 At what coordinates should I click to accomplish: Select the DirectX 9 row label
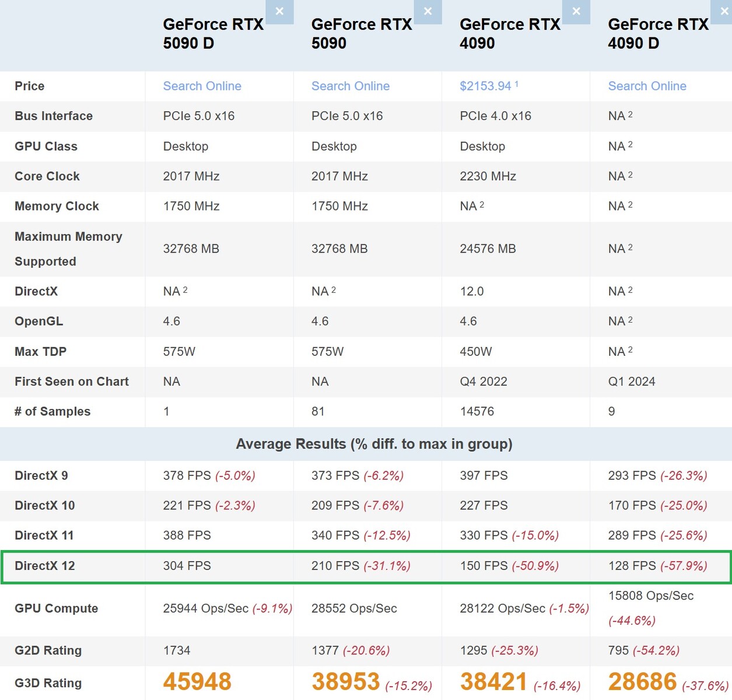(41, 475)
